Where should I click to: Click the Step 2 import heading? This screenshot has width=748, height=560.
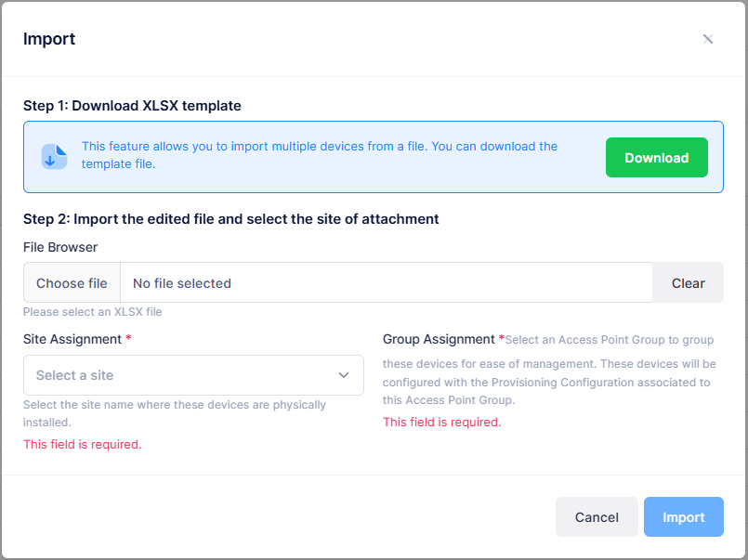230,219
